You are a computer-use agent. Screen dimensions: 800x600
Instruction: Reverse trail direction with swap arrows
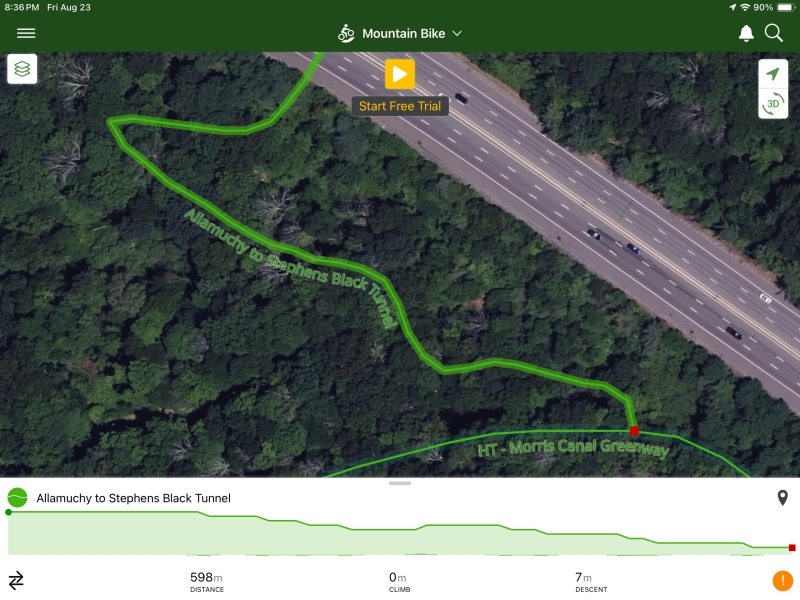pos(16,580)
